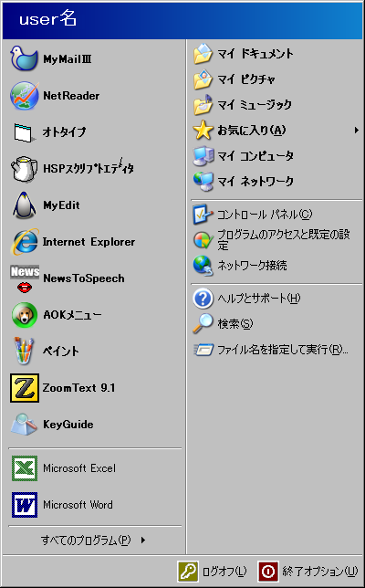365x588 pixels.
Task: Select the マイ ミュージック label
Action: (255, 105)
